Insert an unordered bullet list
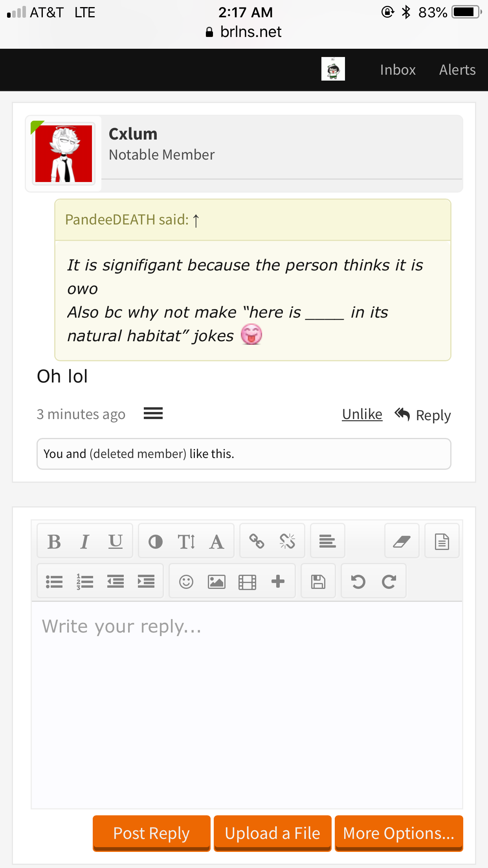The image size is (488, 868). pos(54,581)
